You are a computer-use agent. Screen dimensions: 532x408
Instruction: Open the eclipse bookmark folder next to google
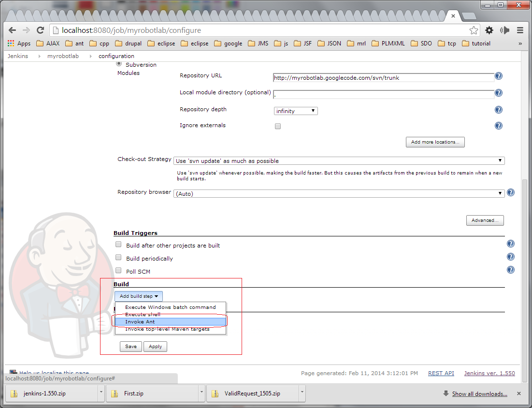pos(194,44)
